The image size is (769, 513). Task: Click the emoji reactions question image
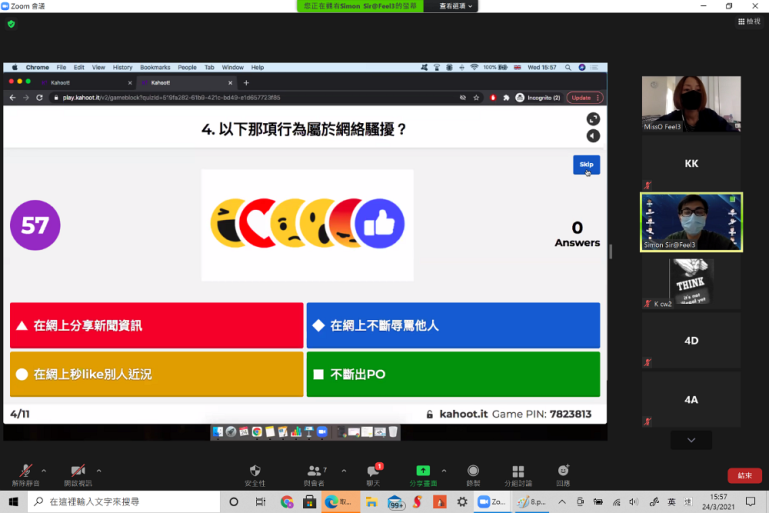[308, 225]
